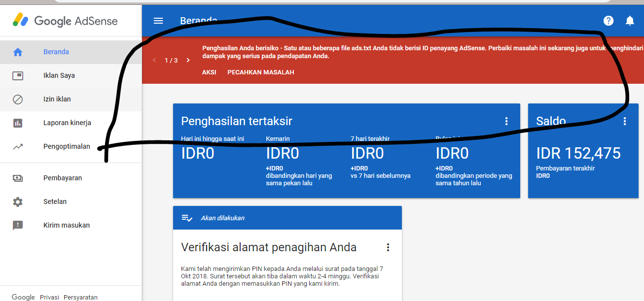Open Saldo card options menu
Screen dimensions: 644x301
click(625, 121)
